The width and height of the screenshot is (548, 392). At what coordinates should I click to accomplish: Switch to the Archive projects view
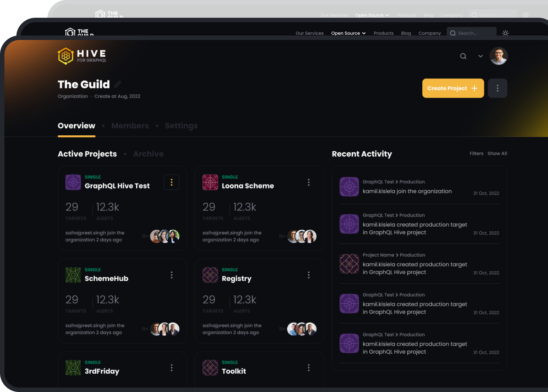[148, 154]
